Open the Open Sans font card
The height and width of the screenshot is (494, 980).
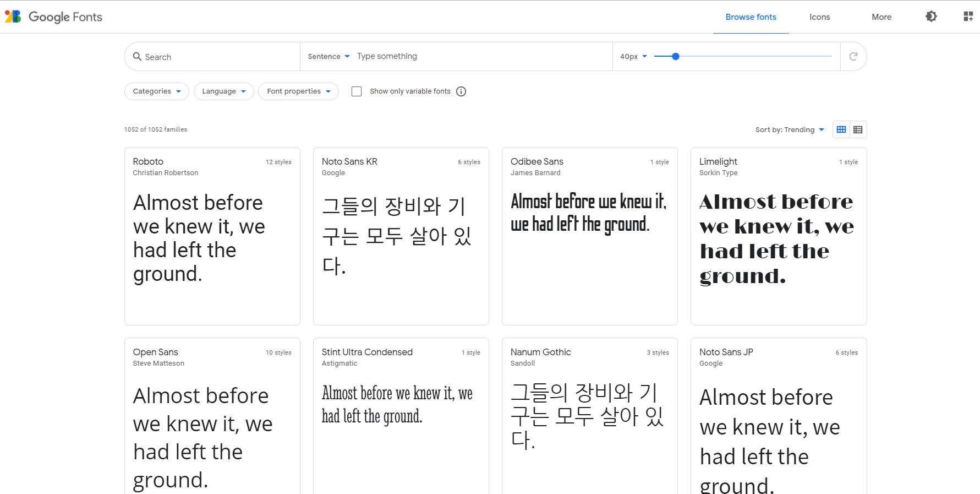[212, 416]
